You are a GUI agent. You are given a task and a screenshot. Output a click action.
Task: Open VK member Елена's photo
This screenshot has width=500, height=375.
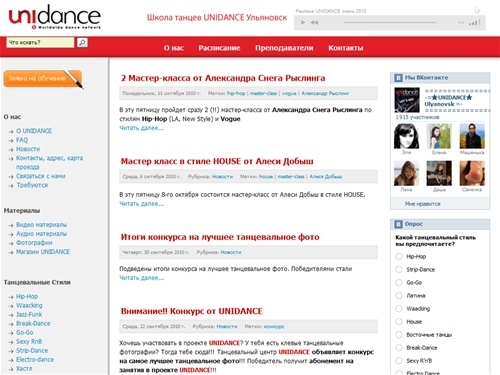pyautogui.click(x=439, y=136)
